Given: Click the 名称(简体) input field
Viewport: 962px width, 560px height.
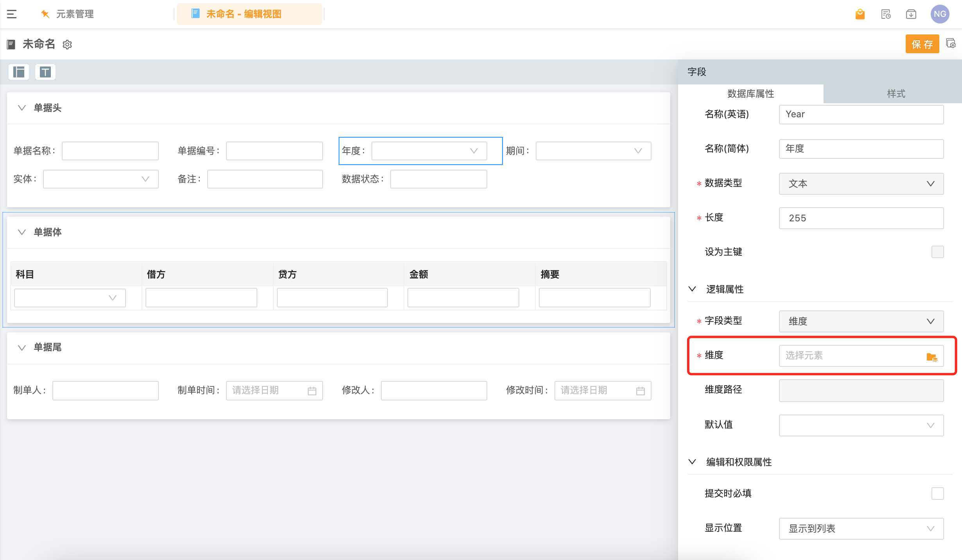Looking at the screenshot, I should (x=861, y=149).
